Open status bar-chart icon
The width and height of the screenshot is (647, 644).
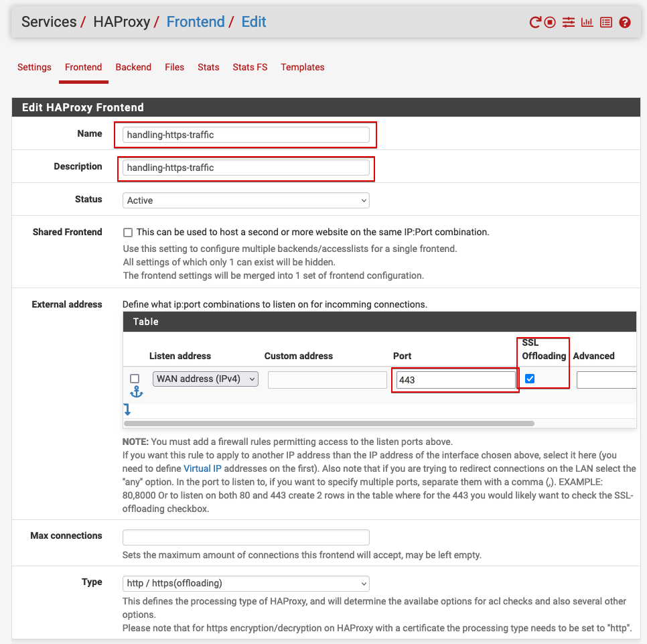587,22
